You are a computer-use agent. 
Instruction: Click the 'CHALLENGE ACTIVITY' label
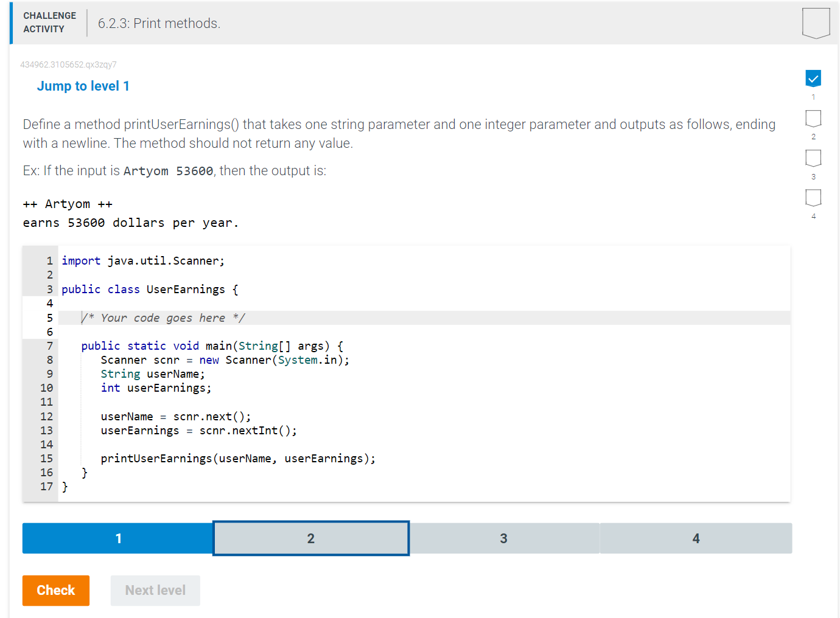pyautogui.click(x=50, y=23)
